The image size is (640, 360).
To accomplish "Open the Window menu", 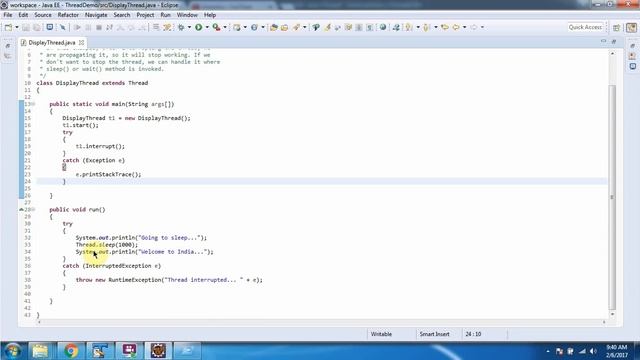I will [x=187, y=15].
